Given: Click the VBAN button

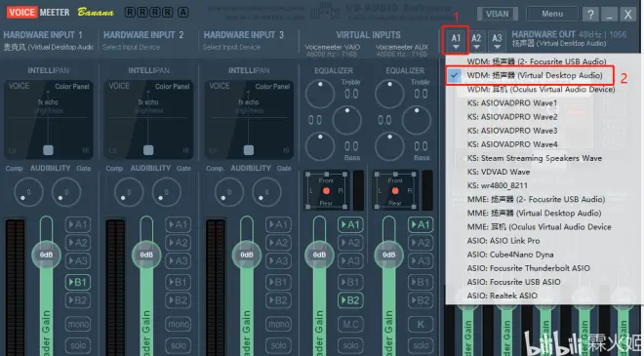Looking at the screenshot, I should click(x=497, y=14).
